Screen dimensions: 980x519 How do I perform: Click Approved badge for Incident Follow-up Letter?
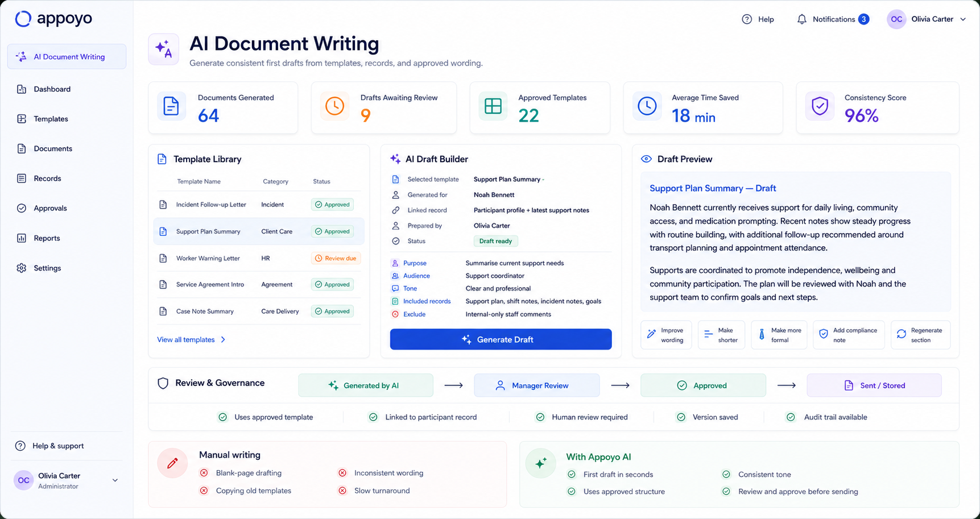pos(332,205)
